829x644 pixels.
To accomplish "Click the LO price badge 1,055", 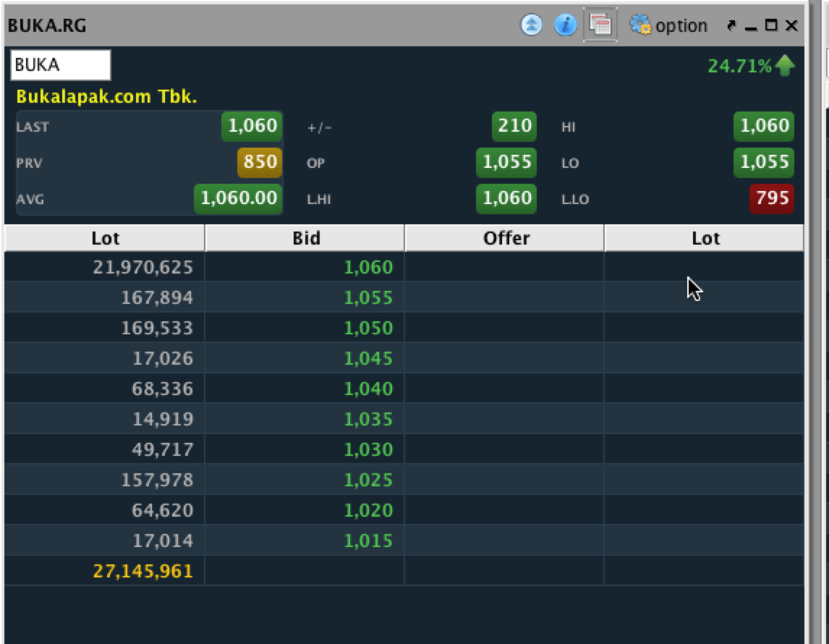I will coord(764,162).
